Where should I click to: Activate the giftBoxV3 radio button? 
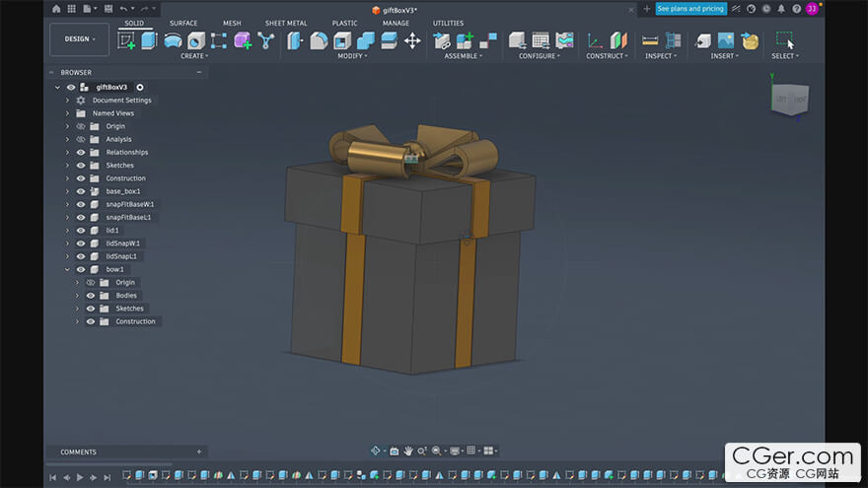point(140,88)
